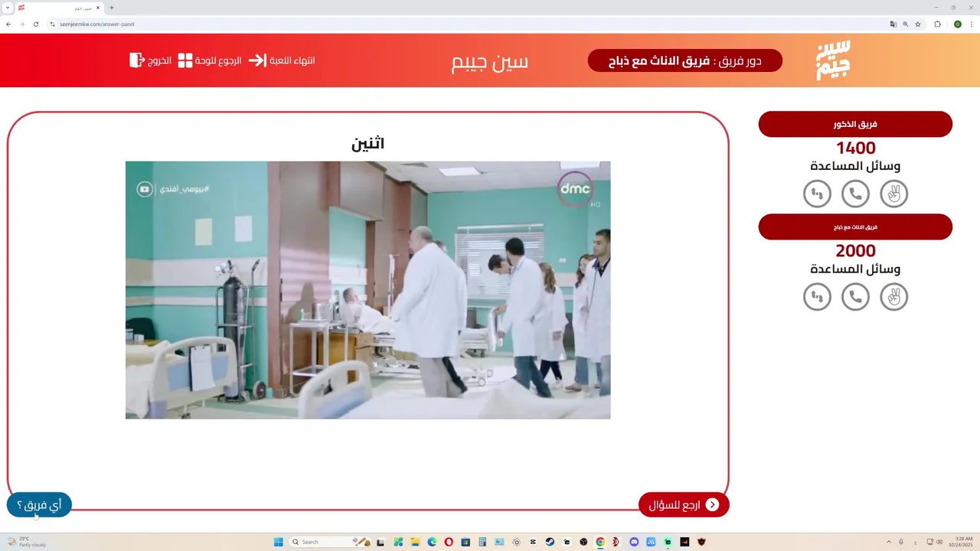The height and width of the screenshot is (551, 980).
Task: Use two-fingers help for فريق الاناث مع ذباح
Action: (x=893, y=296)
